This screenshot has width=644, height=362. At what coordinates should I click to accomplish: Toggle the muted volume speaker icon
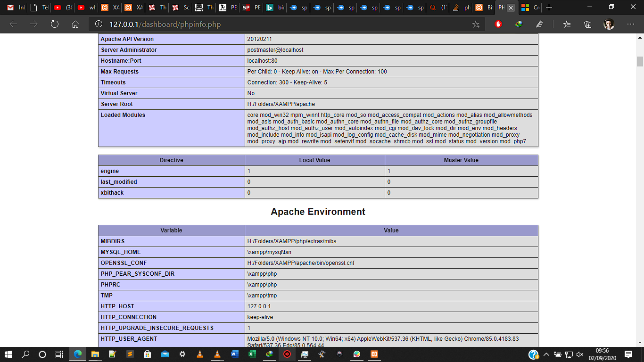580,354
